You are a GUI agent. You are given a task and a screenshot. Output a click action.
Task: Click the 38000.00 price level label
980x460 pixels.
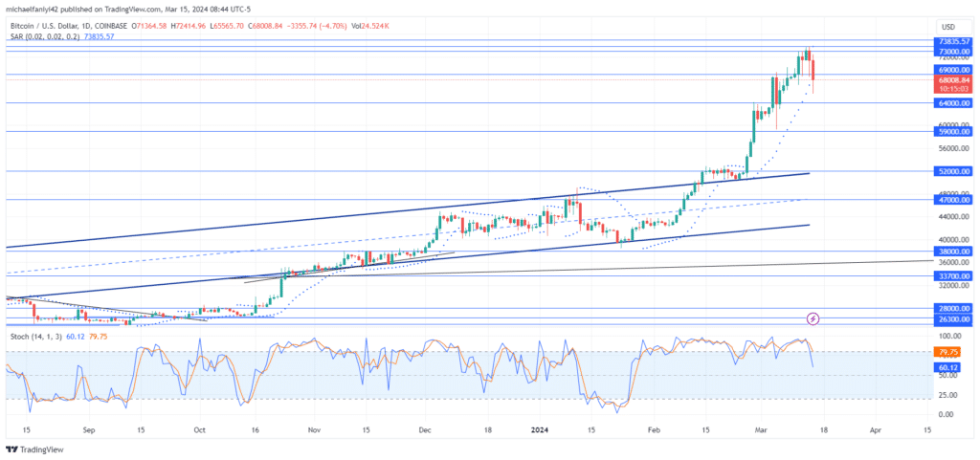click(954, 252)
